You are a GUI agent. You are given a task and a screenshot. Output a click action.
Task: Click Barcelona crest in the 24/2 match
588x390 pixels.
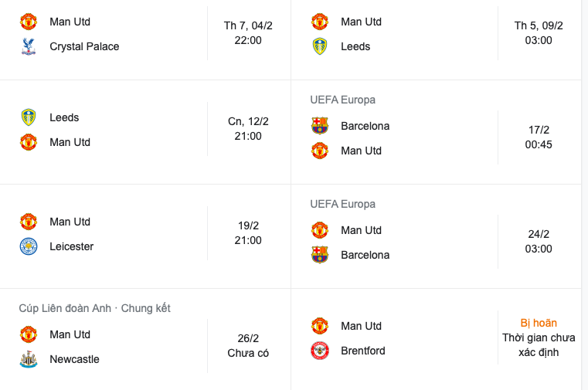point(320,255)
